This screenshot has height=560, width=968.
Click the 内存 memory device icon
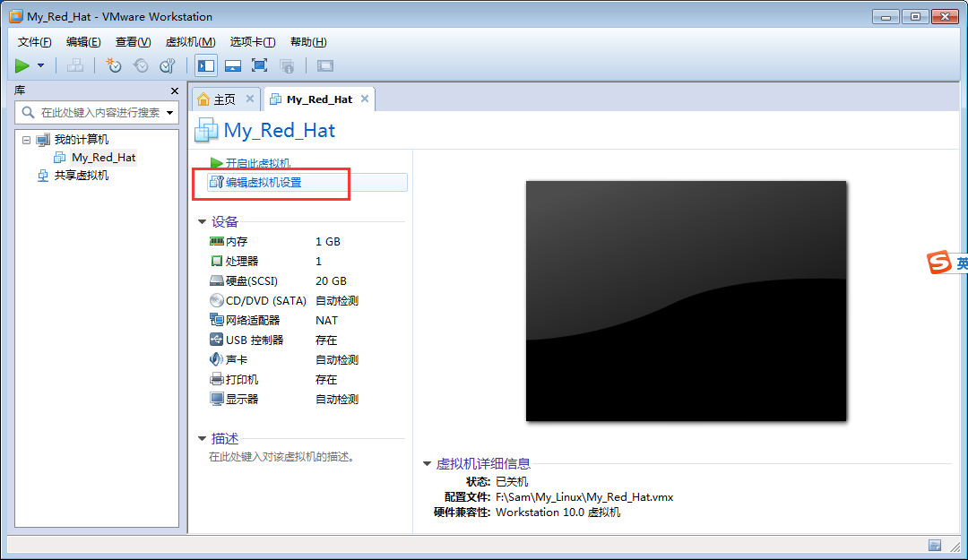point(216,241)
